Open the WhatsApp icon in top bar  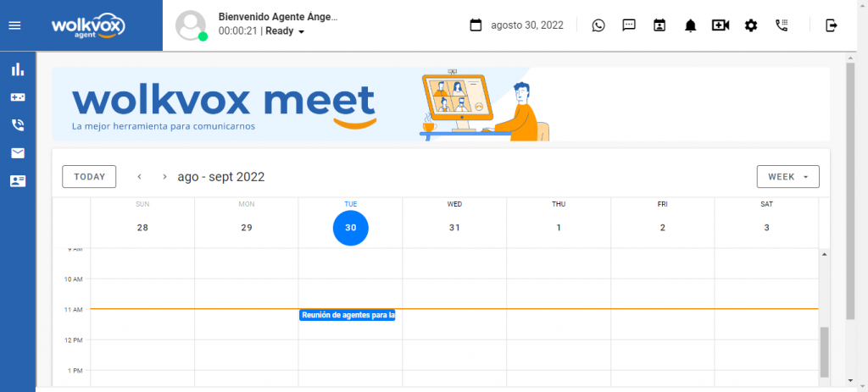pos(598,25)
